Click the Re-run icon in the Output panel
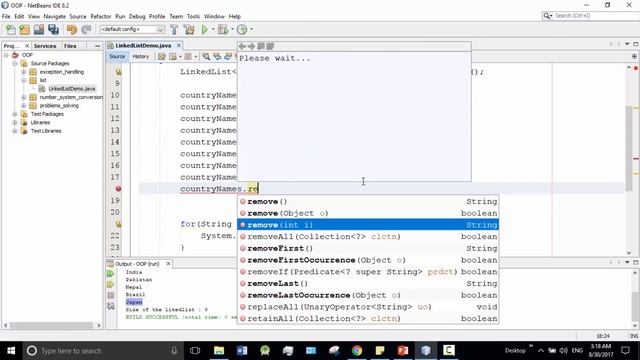Viewport: 640px width, 360px height. (111, 273)
